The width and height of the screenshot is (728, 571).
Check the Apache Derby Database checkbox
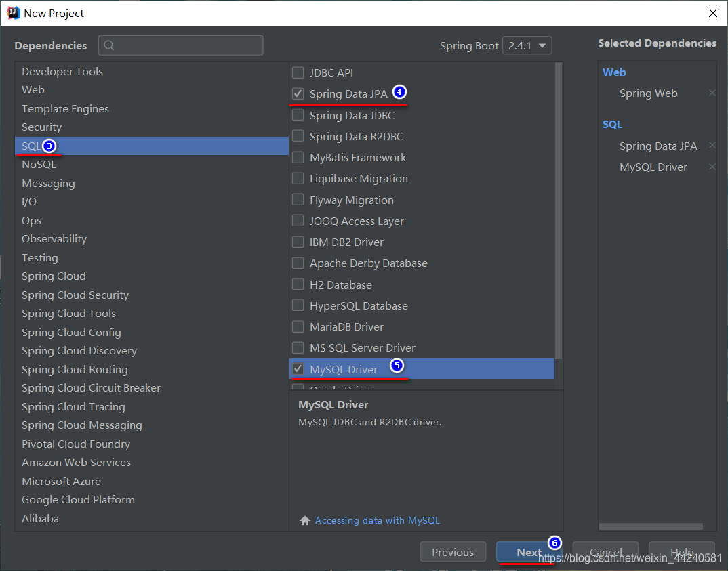298,263
